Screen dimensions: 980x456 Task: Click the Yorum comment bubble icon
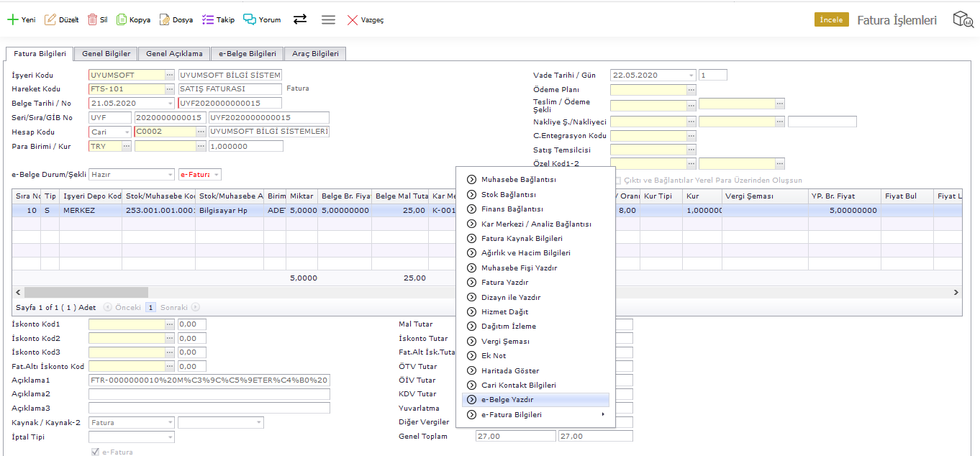click(250, 19)
